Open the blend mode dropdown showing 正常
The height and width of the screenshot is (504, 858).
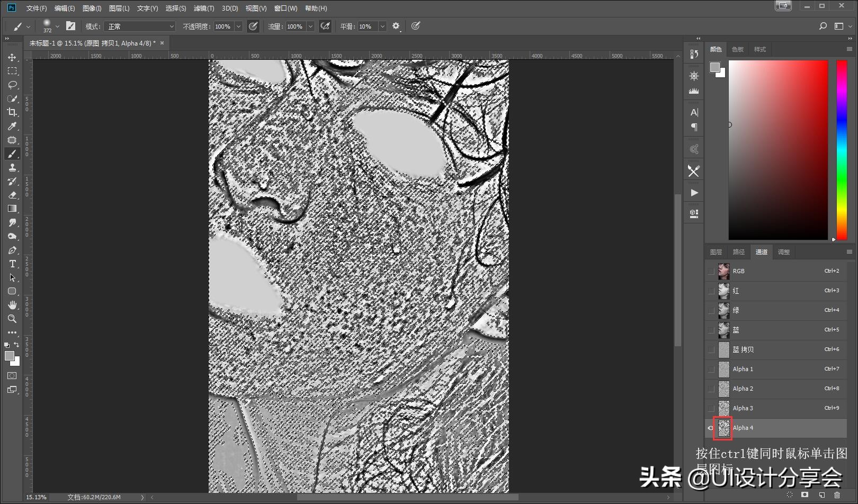pos(139,26)
